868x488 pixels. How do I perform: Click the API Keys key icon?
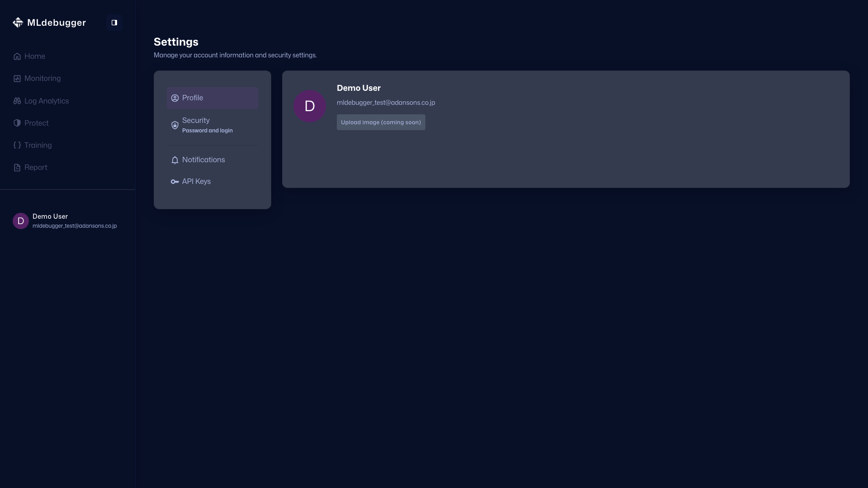point(175,182)
